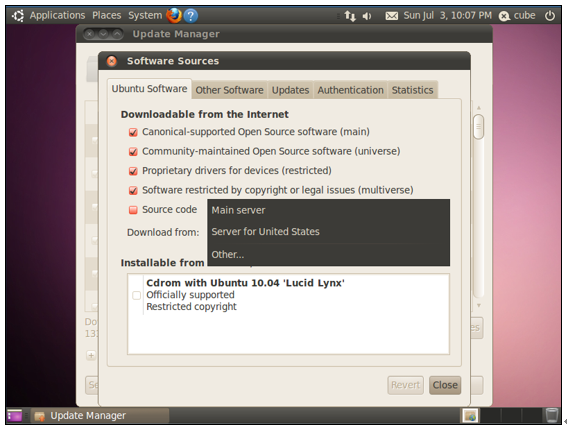Toggle Community-maintained (universe) checkbox
Image resolution: width=567 pixels, height=429 pixels.
click(x=133, y=152)
